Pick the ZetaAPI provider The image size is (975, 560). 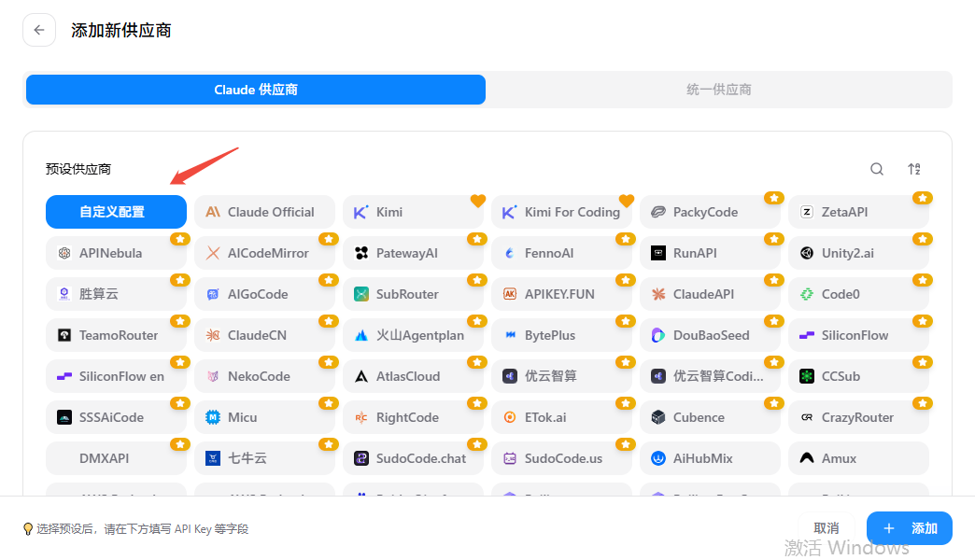(858, 212)
